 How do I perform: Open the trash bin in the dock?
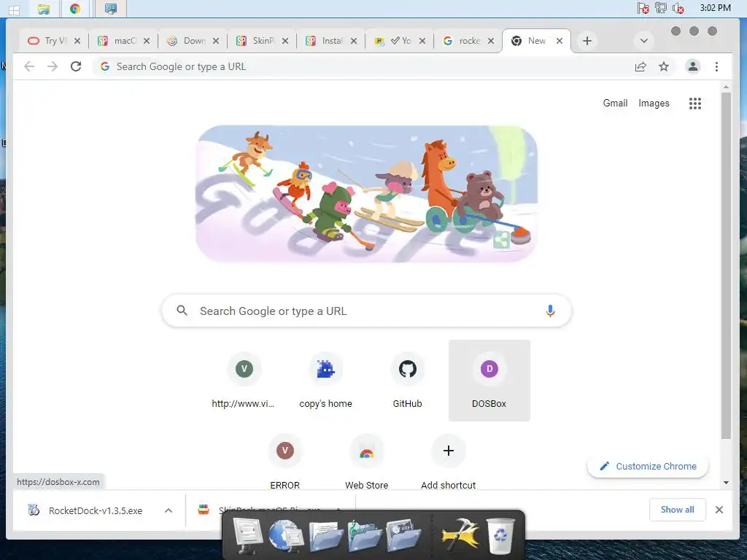(x=500, y=536)
